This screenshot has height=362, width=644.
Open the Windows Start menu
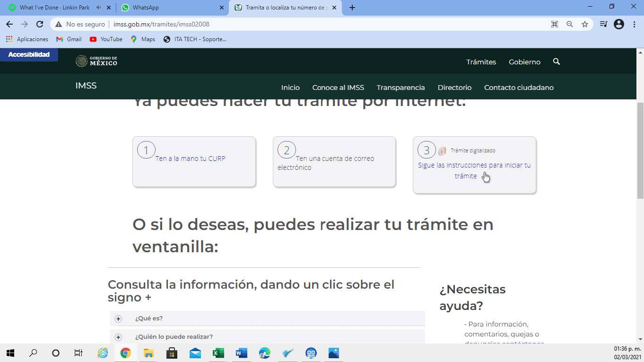coord(10,353)
